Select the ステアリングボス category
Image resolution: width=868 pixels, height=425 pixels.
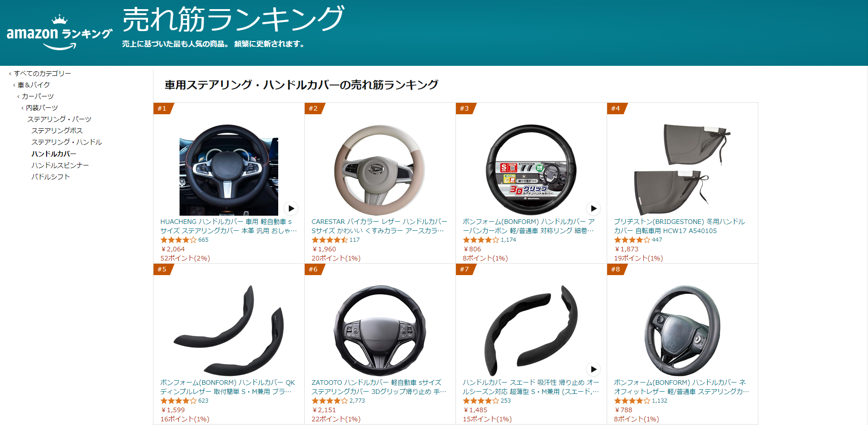point(57,130)
